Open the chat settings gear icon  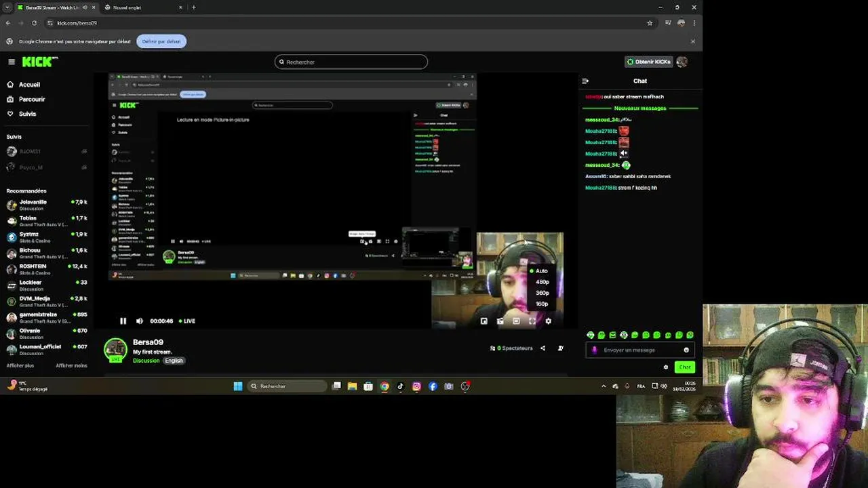[x=666, y=367]
